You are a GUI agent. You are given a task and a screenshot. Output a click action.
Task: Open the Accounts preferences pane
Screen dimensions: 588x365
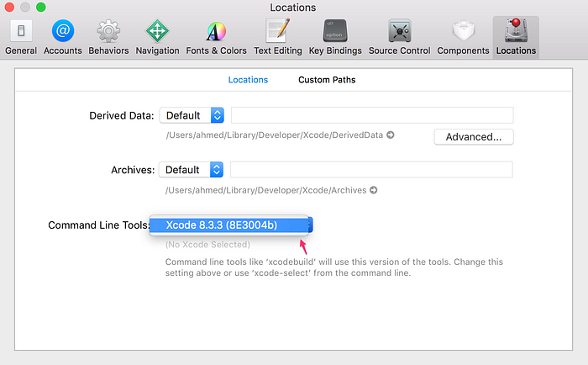coord(63,38)
